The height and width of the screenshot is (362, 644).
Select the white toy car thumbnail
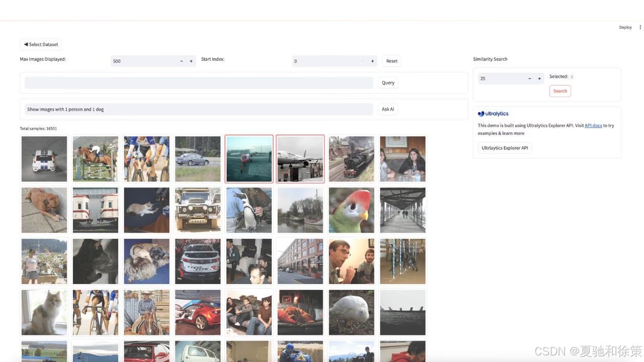(x=44, y=159)
